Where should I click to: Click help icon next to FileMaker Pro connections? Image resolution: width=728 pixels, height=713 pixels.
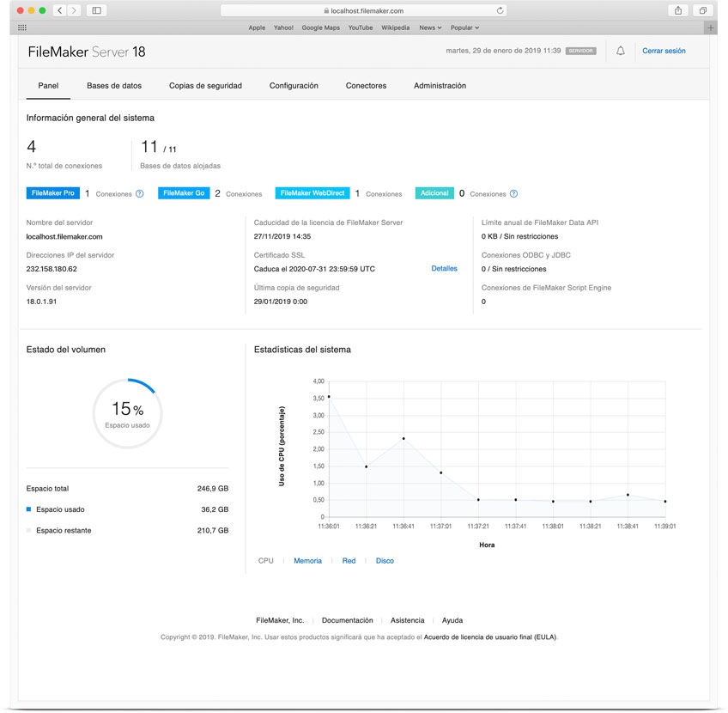click(x=139, y=194)
